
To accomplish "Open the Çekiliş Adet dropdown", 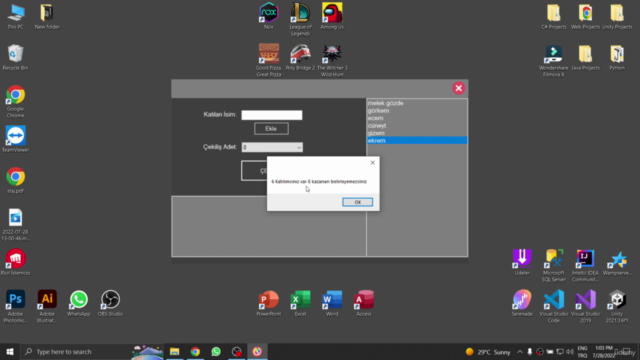I will tap(272, 147).
